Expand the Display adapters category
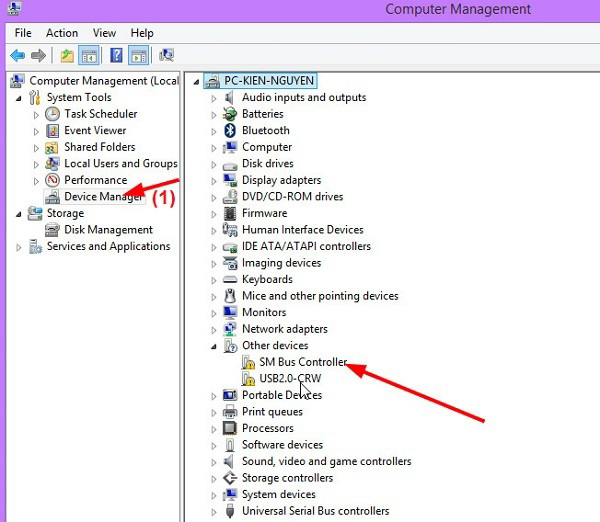The height and width of the screenshot is (522, 600). [214, 180]
